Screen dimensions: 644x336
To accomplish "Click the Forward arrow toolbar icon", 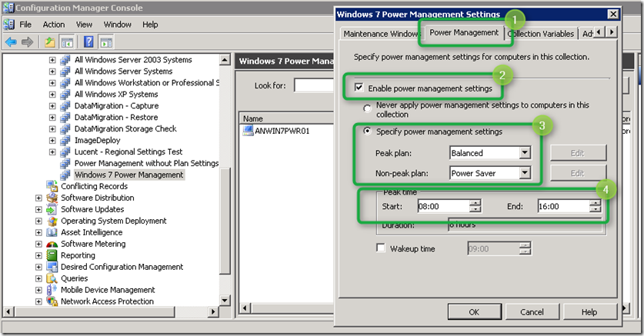I will pos(27,42).
